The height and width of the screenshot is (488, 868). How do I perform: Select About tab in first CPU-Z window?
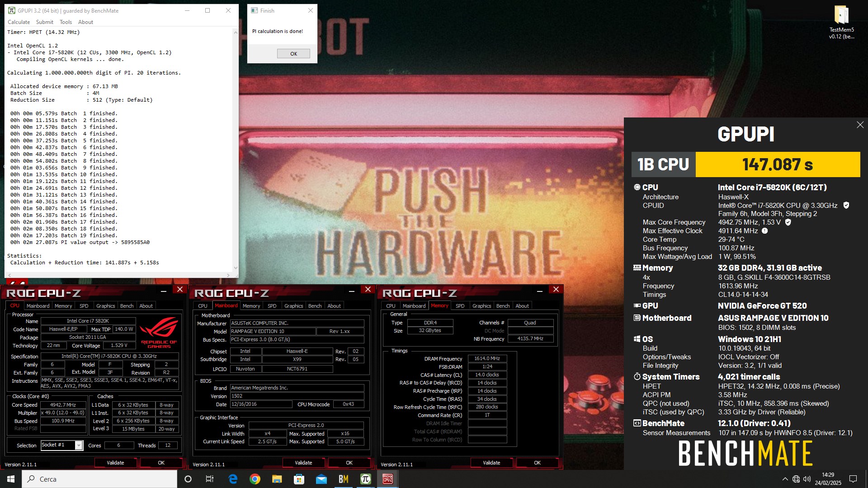point(146,306)
